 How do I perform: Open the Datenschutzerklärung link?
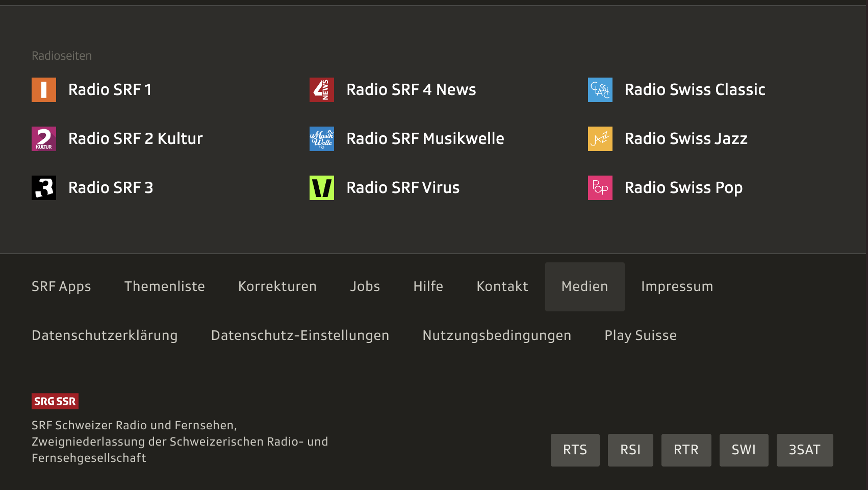coord(105,336)
